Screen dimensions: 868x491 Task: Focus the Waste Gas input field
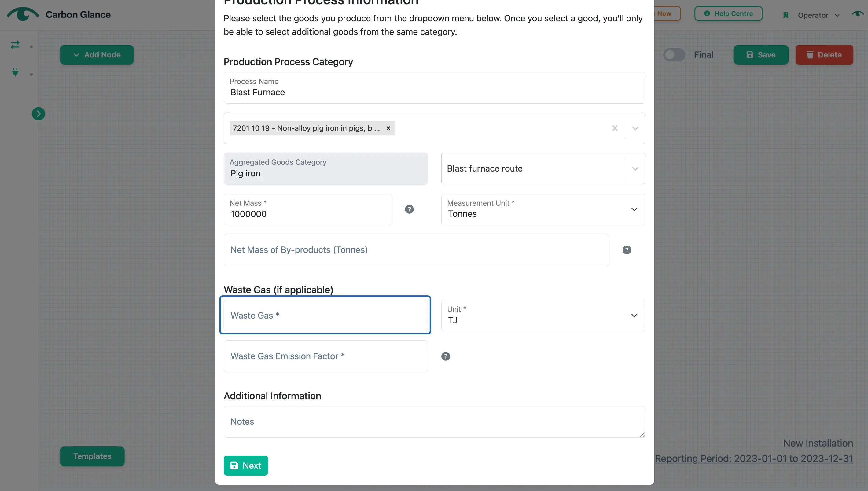point(325,315)
